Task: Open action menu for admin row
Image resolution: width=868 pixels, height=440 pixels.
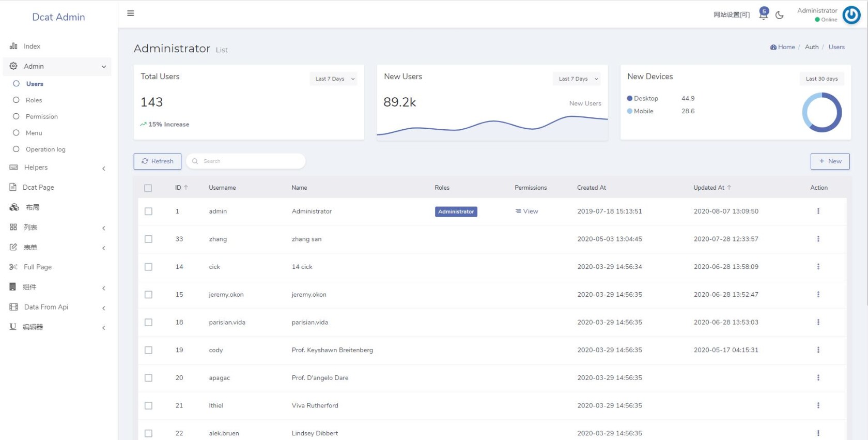Action: (818, 211)
